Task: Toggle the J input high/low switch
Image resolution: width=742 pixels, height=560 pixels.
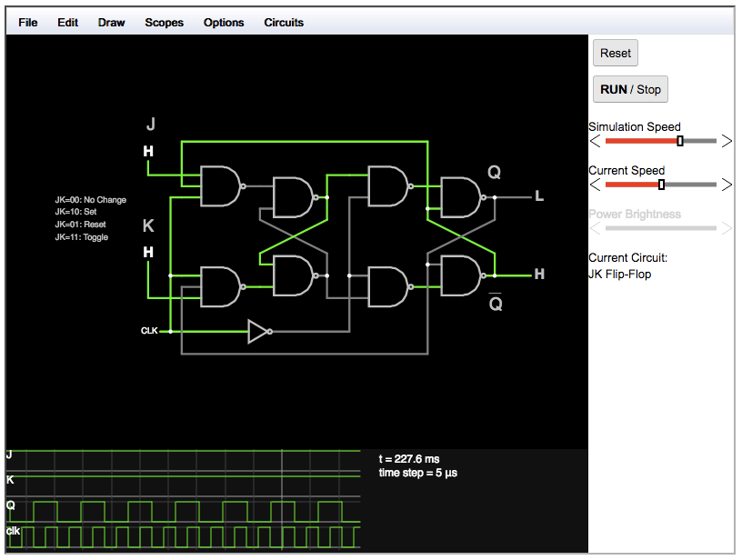Action: 148,151
